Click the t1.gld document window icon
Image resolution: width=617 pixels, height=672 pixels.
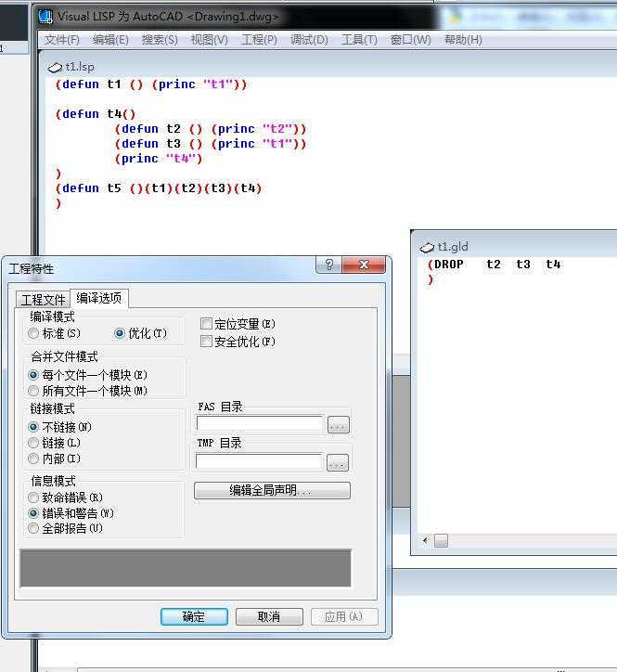tap(427, 247)
